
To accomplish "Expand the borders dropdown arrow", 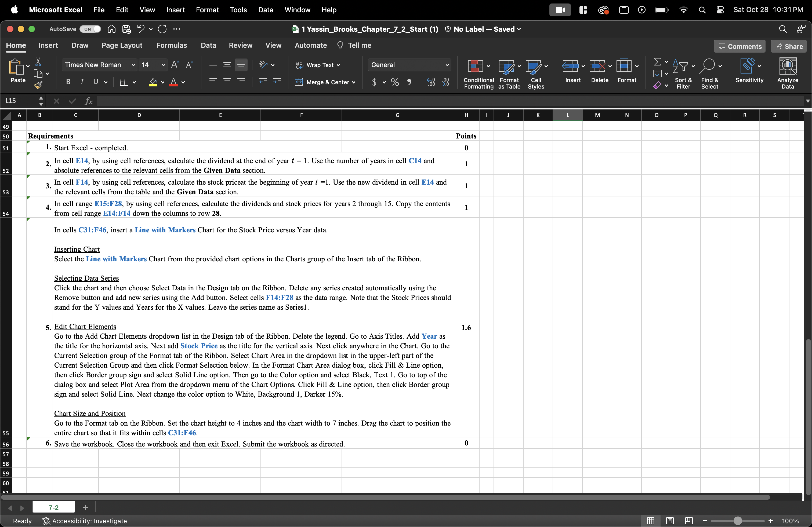I will click(134, 82).
